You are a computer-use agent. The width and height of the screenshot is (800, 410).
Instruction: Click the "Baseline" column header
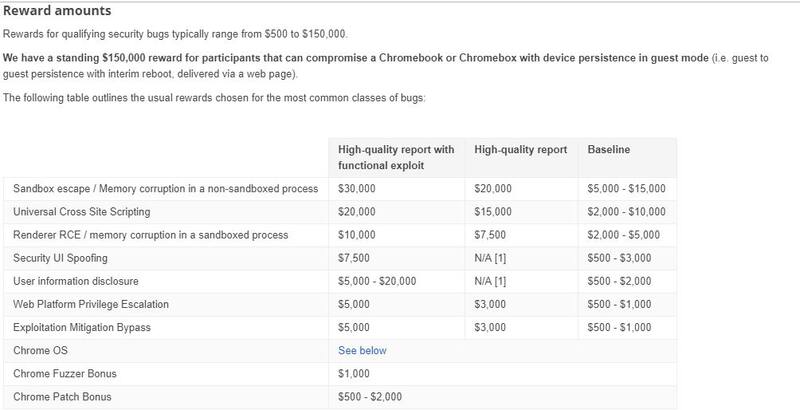pyautogui.click(x=607, y=149)
